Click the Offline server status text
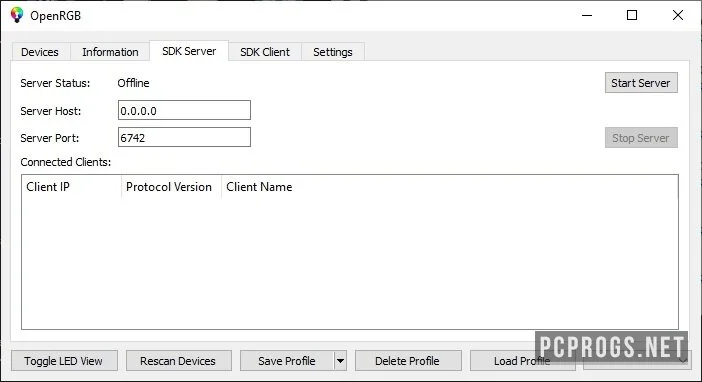Viewport: 702px width, 382px height. tap(133, 83)
